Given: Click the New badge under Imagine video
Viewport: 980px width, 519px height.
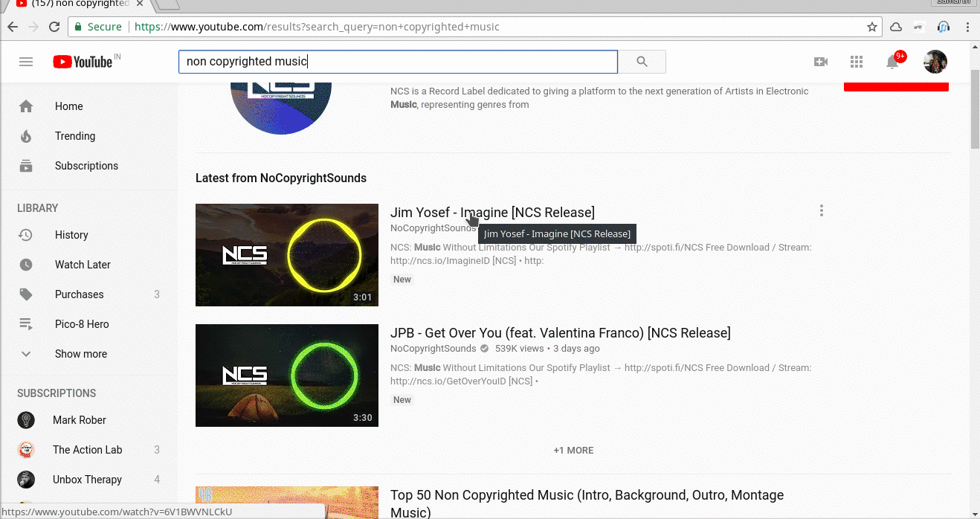Looking at the screenshot, I should [x=402, y=280].
